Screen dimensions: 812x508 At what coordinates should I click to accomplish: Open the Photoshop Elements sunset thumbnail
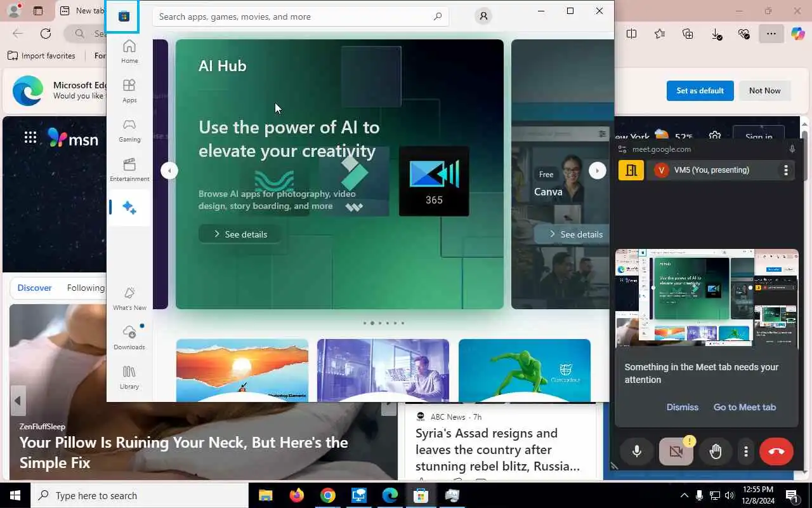tap(242, 370)
